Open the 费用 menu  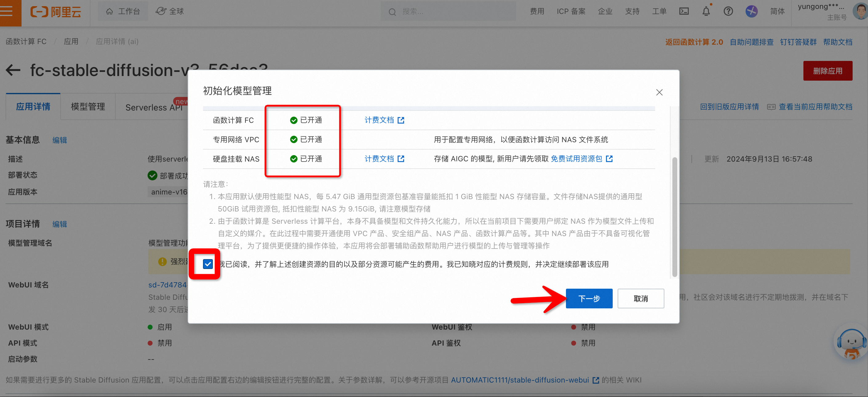click(x=537, y=11)
